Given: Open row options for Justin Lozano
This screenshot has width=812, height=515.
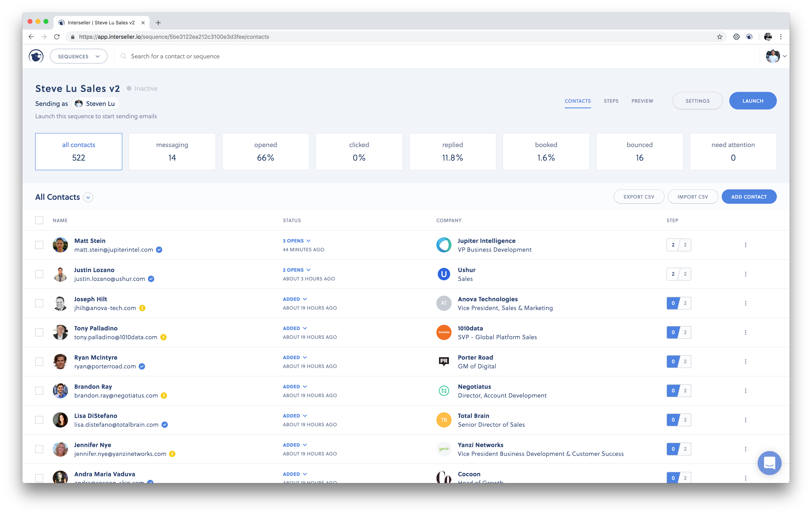Looking at the screenshot, I should coord(745,274).
